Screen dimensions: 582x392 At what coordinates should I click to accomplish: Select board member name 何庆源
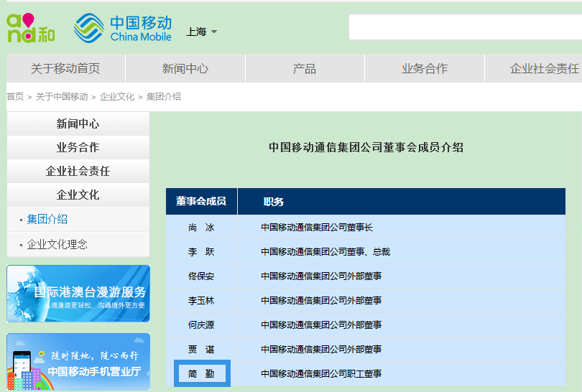pyautogui.click(x=201, y=325)
